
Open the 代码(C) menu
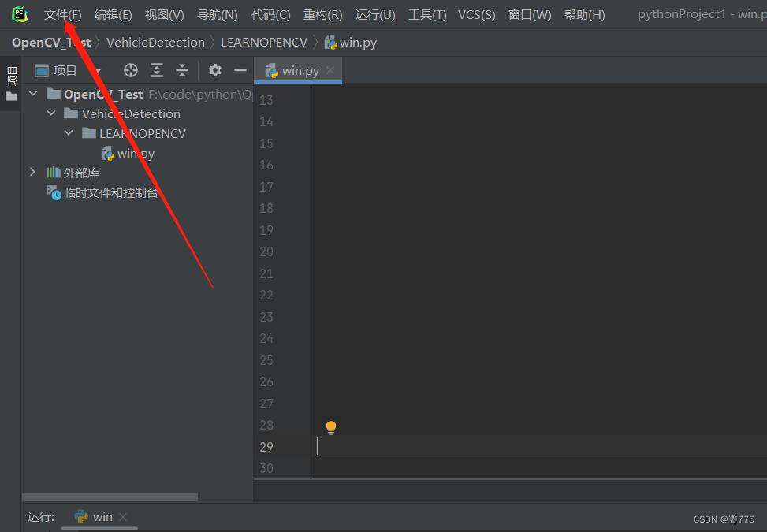pos(270,15)
